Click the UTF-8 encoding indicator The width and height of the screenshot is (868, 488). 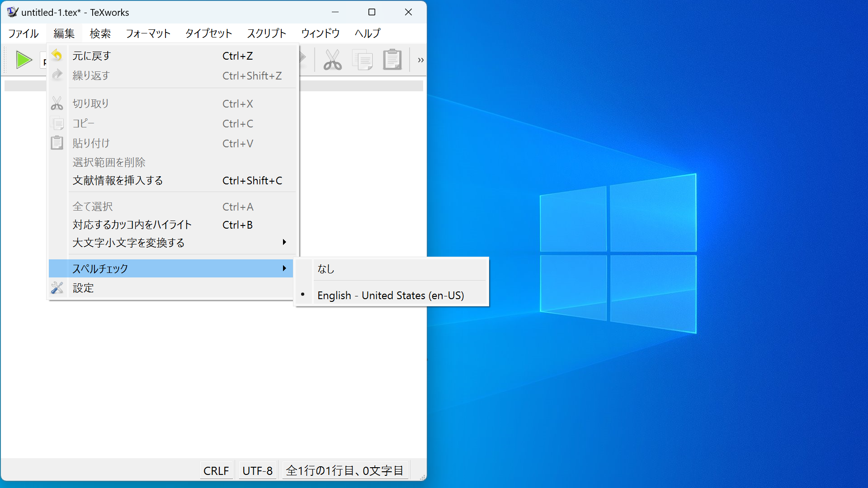tap(257, 470)
